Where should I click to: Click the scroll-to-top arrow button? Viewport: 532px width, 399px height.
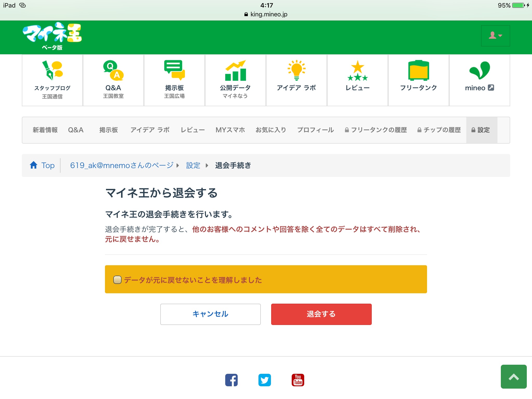pyautogui.click(x=514, y=376)
